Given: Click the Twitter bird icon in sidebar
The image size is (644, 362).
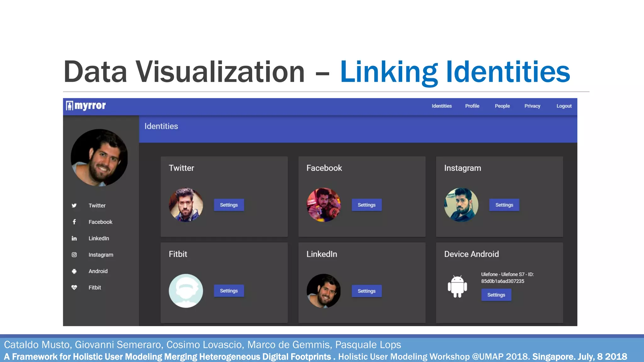Looking at the screenshot, I should 74,206.
